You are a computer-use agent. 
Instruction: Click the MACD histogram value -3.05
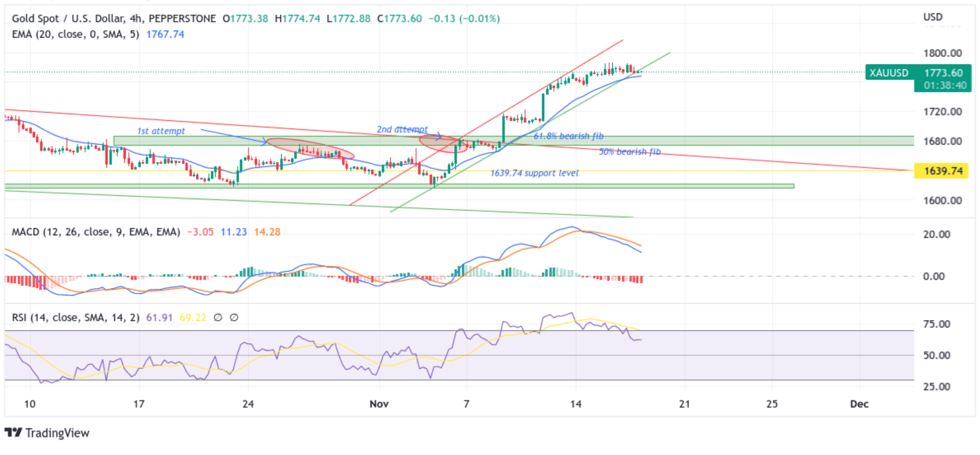(x=200, y=232)
